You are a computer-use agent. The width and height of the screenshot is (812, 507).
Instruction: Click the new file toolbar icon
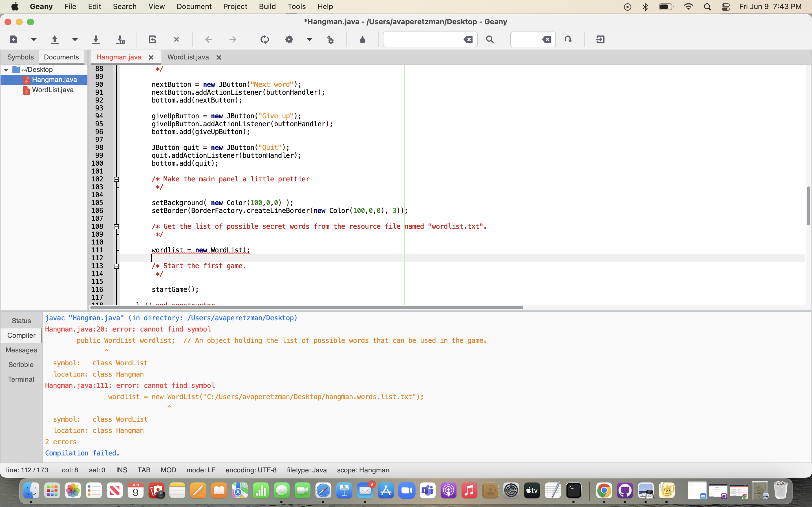click(x=14, y=39)
